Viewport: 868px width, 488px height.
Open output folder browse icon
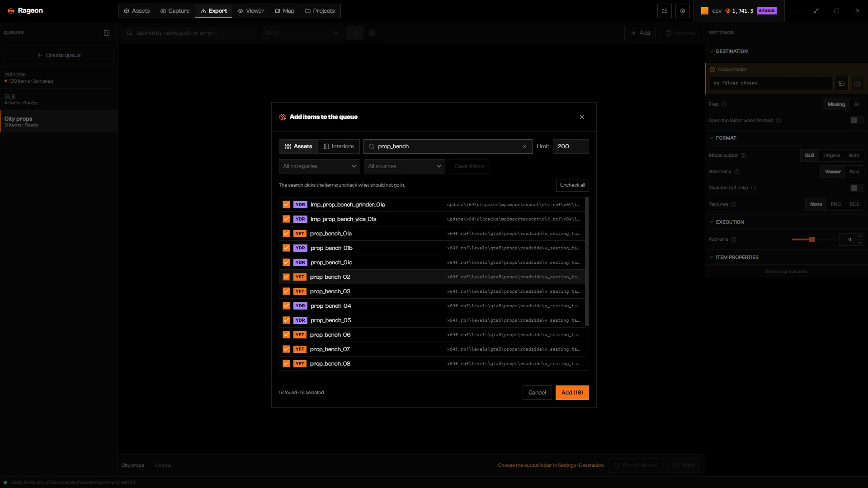pyautogui.click(x=857, y=83)
